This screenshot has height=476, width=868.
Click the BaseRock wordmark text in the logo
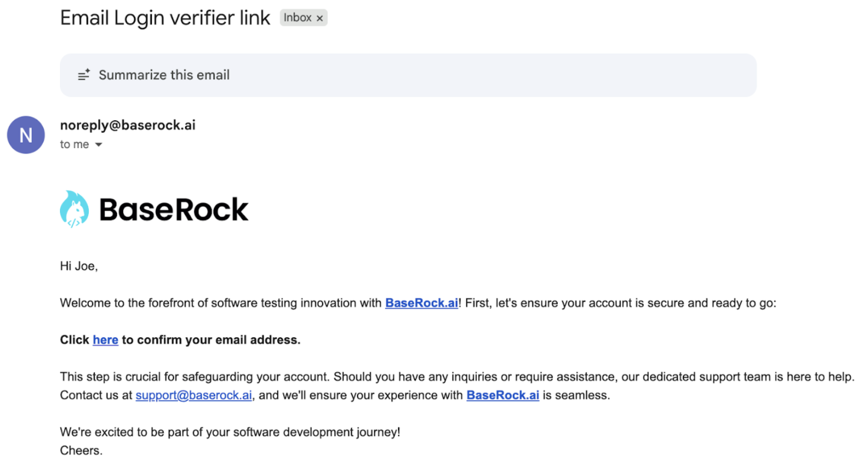tap(173, 210)
